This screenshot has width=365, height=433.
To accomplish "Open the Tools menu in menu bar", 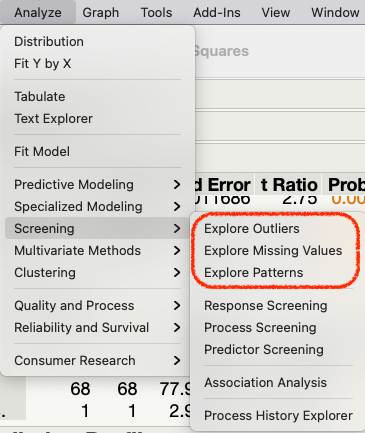I will (x=156, y=13).
